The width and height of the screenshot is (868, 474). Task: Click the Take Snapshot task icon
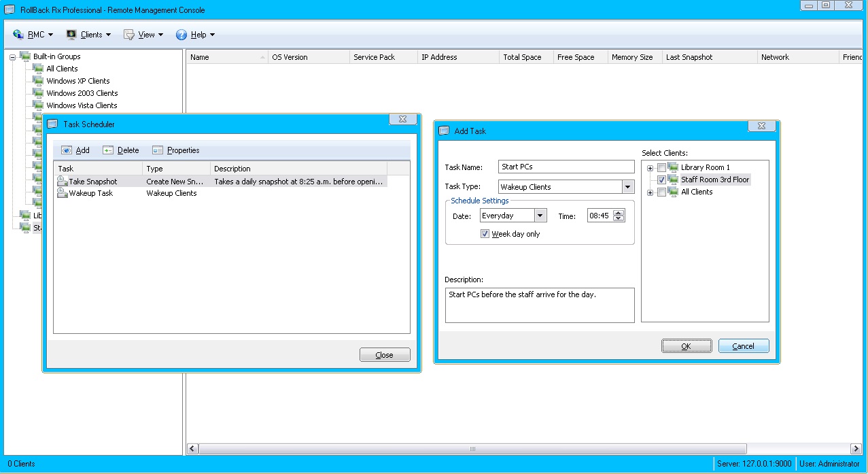pyautogui.click(x=62, y=182)
